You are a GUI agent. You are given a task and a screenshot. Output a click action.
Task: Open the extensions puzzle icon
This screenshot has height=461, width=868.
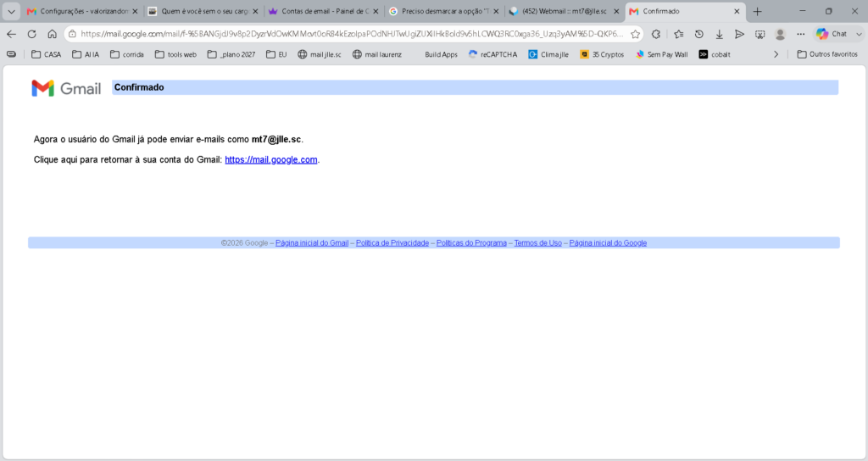656,34
